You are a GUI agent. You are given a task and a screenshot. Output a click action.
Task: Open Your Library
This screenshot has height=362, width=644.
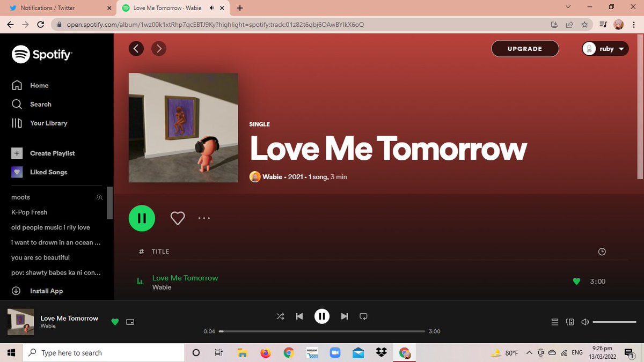[x=39, y=123]
